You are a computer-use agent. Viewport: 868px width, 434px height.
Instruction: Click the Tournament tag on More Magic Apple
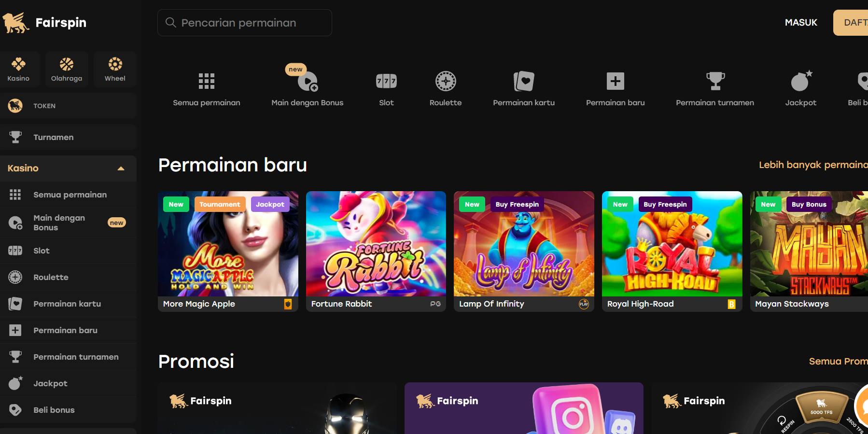click(x=220, y=204)
